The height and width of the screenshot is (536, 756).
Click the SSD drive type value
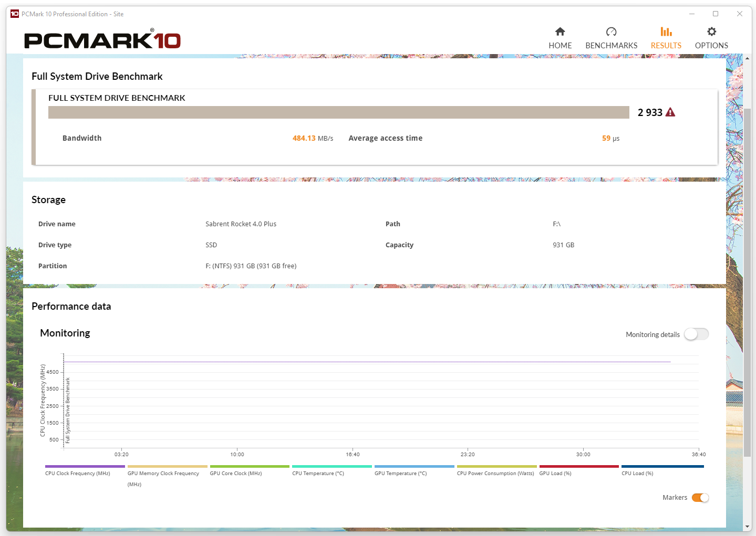[211, 245]
